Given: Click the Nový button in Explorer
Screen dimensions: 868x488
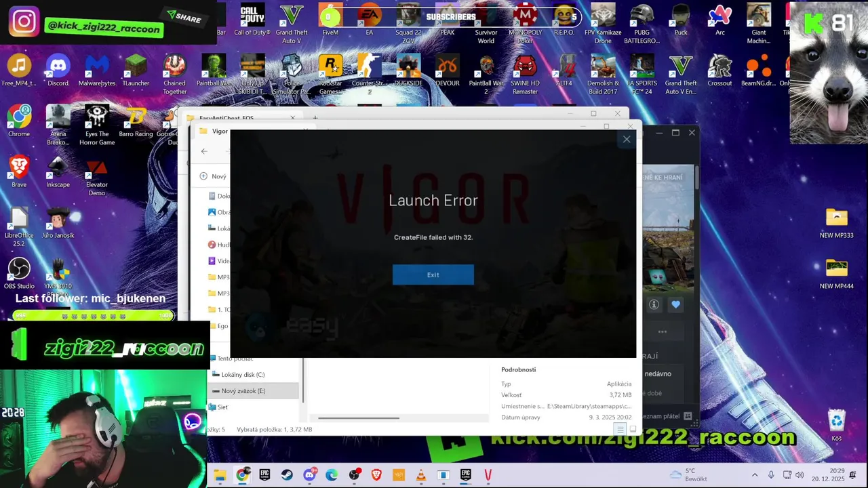Looking at the screenshot, I should pos(213,176).
